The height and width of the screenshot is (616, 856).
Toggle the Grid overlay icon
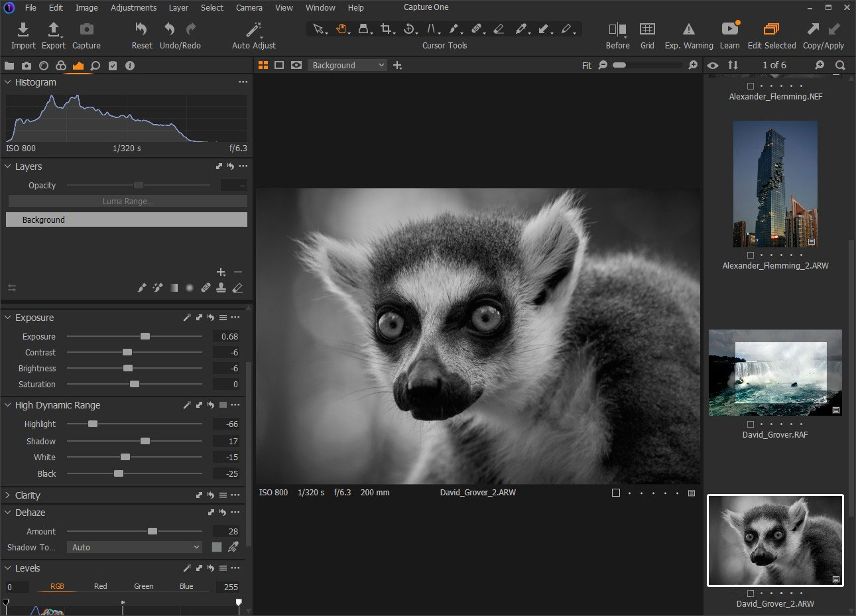tap(647, 29)
